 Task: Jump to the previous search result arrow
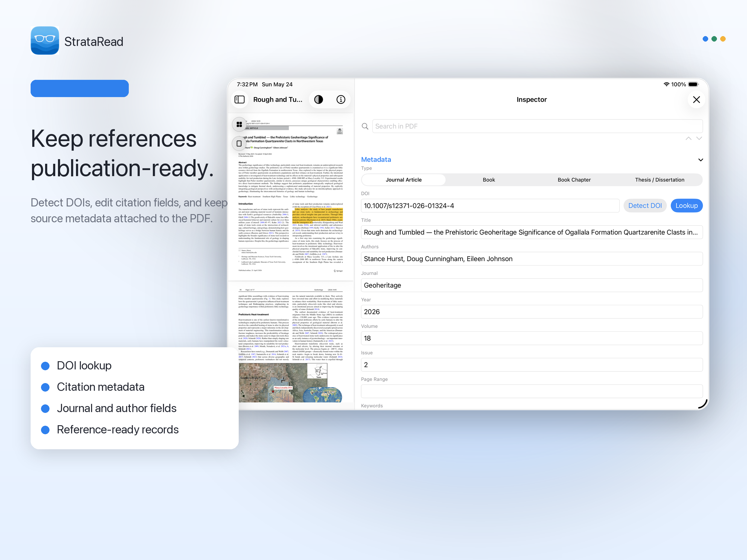tap(688, 138)
